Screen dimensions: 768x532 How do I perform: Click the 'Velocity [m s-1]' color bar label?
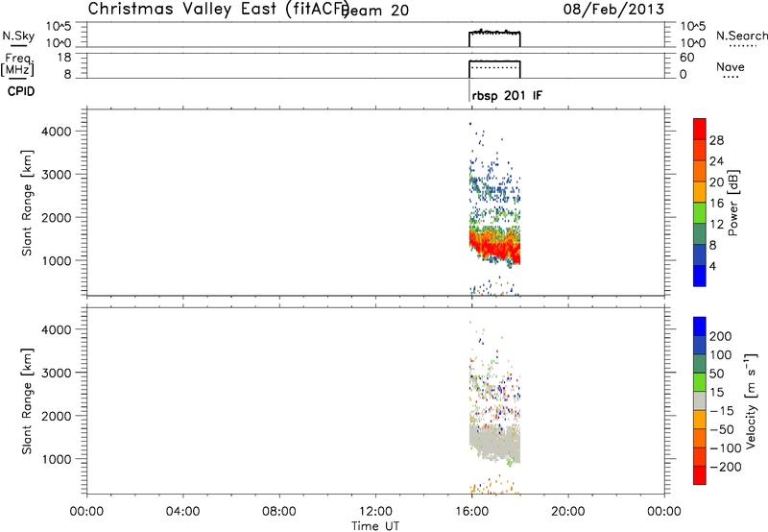tap(750, 400)
